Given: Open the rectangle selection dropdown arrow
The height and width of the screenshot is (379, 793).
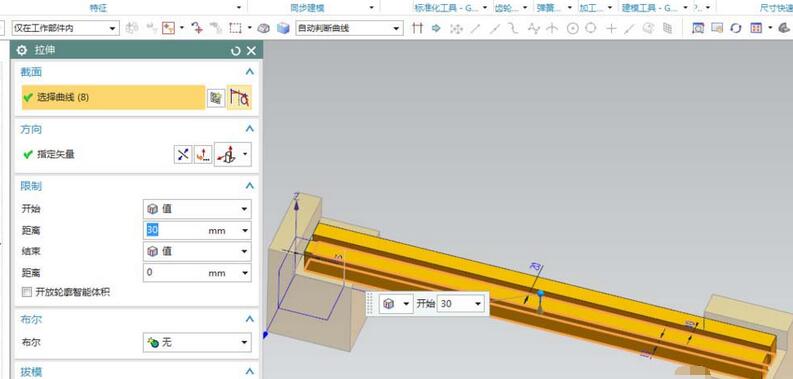Looking at the screenshot, I should pyautogui.click(x=249, y=28).
